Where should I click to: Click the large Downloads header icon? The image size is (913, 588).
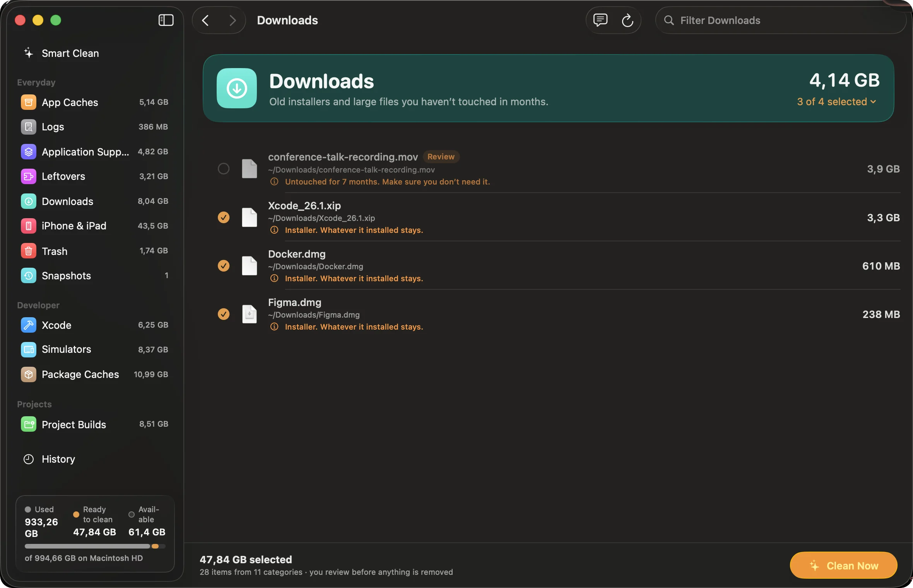(x=237, y=88)
